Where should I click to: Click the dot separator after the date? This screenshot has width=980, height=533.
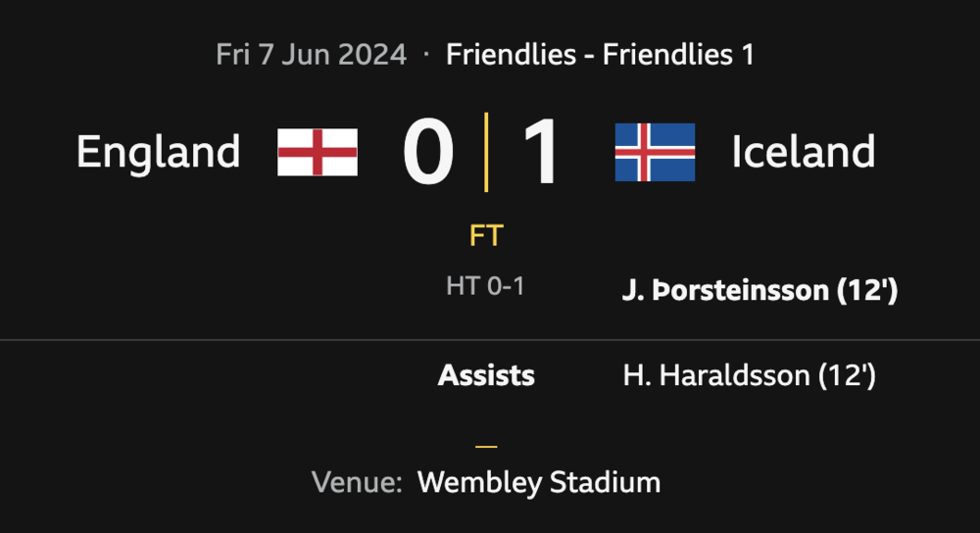click(426, 54)
